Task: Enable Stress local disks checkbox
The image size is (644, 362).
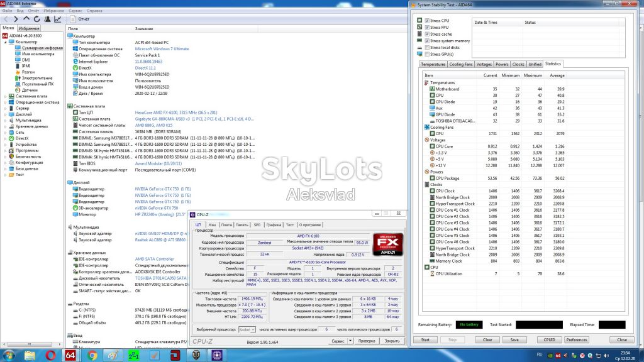Action: (x=427, y=48)
